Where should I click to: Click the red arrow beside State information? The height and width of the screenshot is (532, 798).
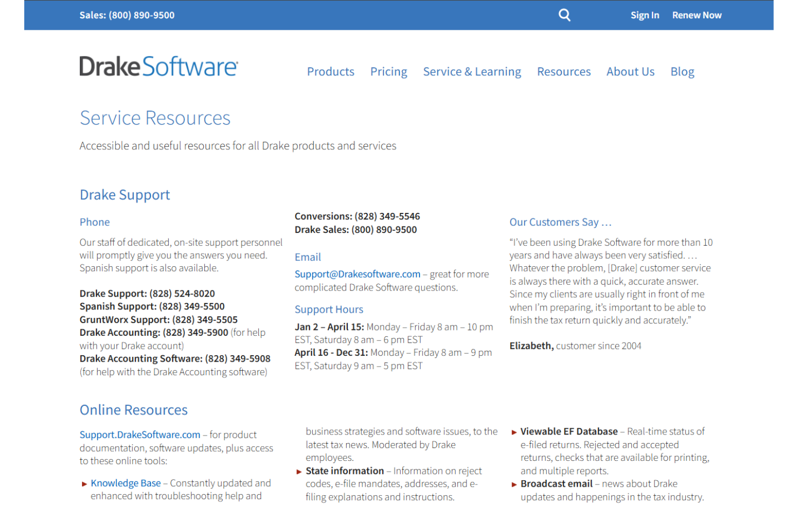click(299, 472)
